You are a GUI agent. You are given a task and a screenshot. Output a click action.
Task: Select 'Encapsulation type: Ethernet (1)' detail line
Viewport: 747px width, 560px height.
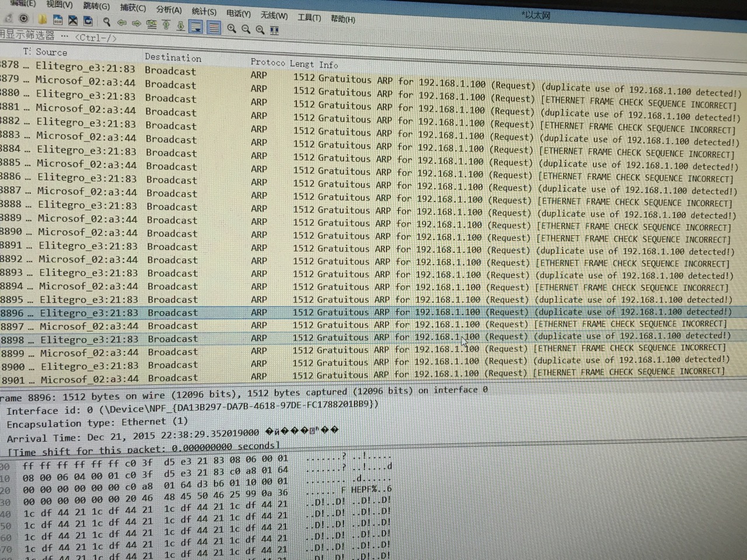point(97,422)
